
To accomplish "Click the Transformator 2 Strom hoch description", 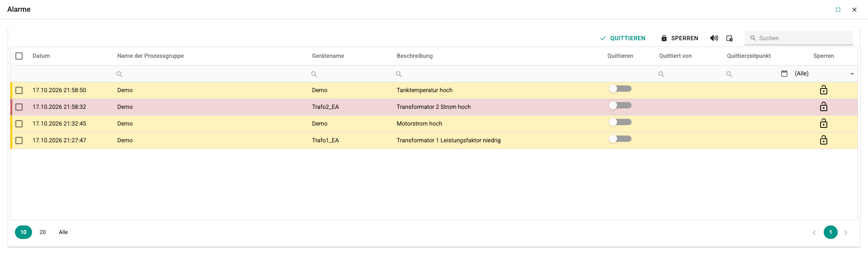I will click(434, 107).
